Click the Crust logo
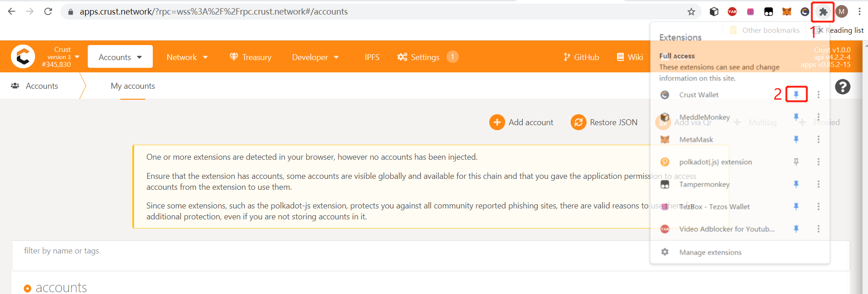 click(x=23, y=56)
